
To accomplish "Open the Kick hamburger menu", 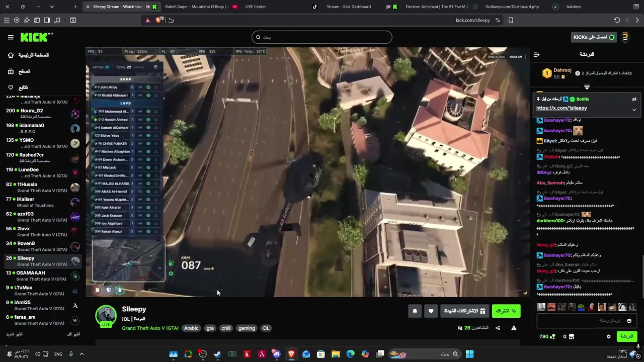I will point(11,37).
